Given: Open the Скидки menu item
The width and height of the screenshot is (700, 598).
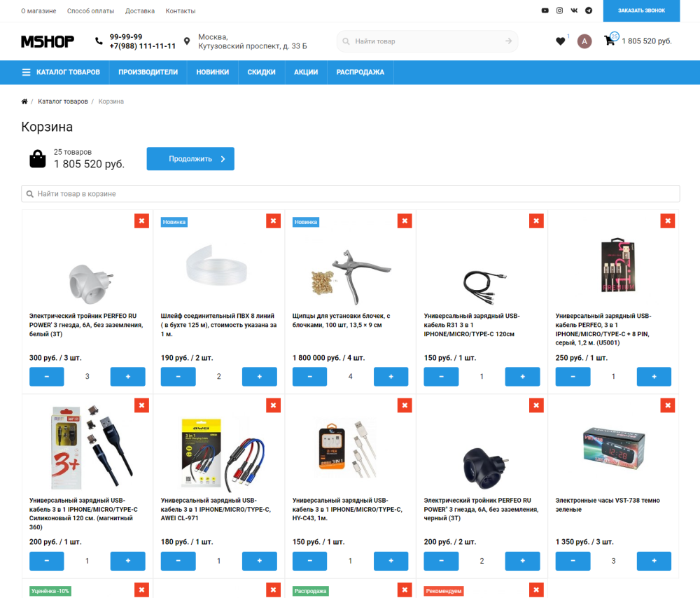Looking at the screenshot, I should [x=262, y=72].
